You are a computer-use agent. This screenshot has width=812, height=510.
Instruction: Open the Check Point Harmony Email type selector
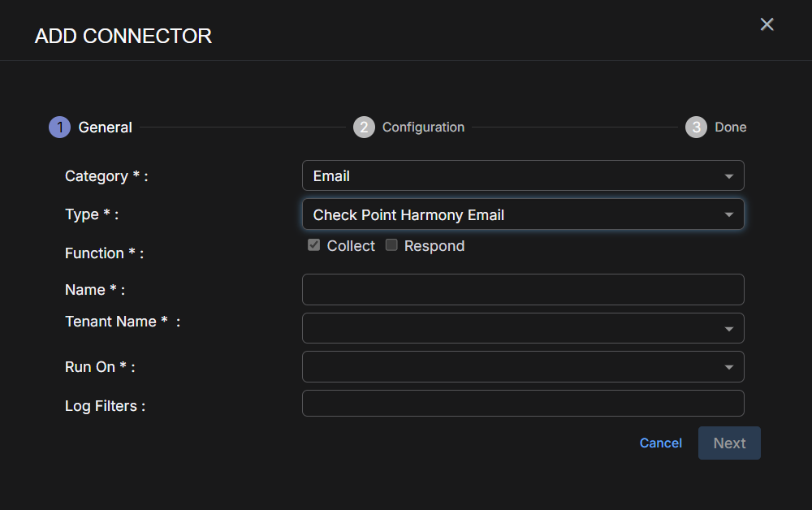click(x=512, y=215)
